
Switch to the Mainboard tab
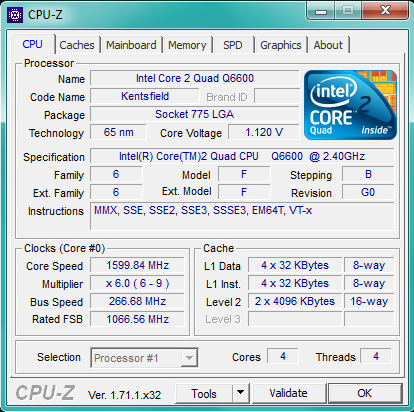[x=131, y=45]
